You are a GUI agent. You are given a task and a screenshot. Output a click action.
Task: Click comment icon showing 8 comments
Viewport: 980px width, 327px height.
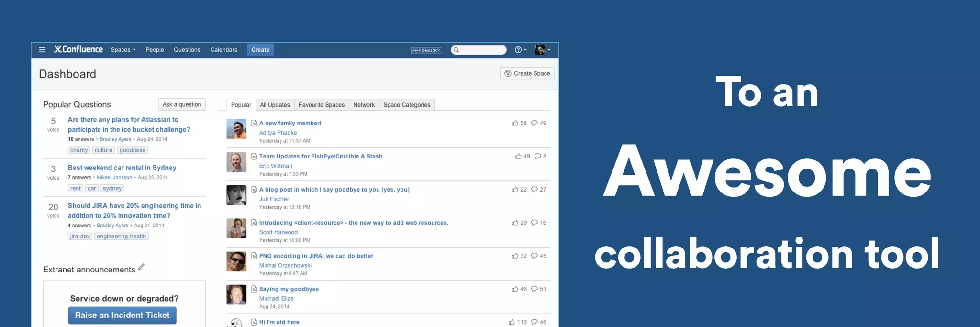[537, 156]
